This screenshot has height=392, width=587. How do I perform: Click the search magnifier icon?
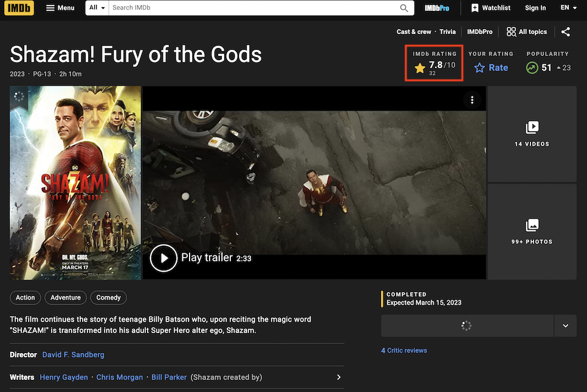click(404, 8)
